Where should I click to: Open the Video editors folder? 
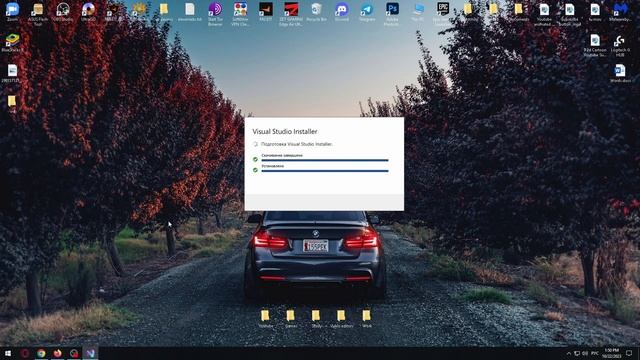pyautogui.click(x=341, y=318)
